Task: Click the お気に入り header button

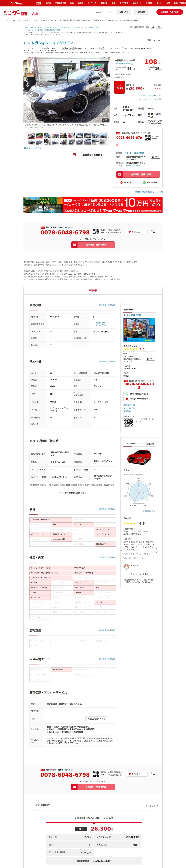Action: 124,12
